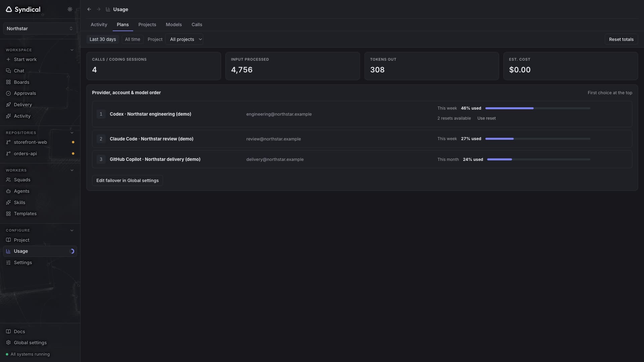
Task: Open Start work in sidebar
Action: coord(40,59)
